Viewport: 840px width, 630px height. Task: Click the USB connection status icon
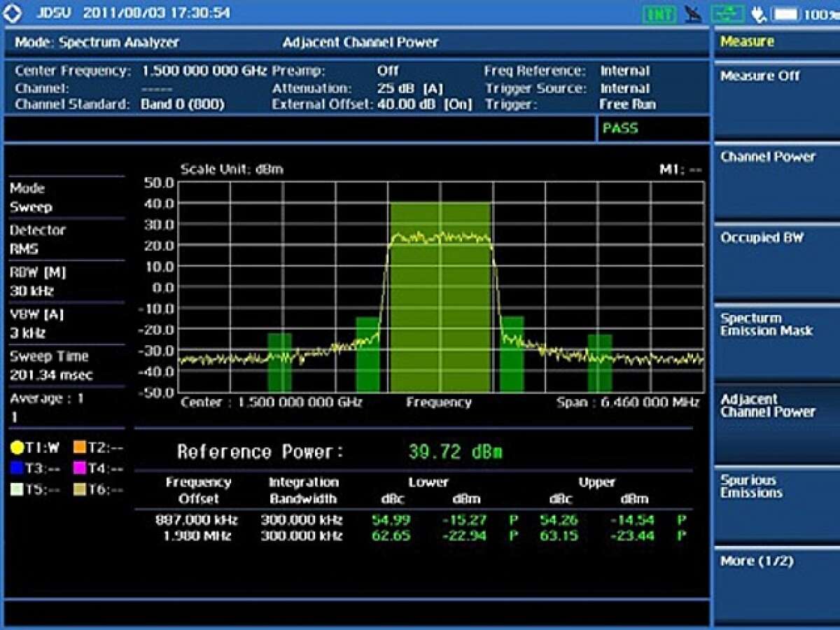pos(728,13)
